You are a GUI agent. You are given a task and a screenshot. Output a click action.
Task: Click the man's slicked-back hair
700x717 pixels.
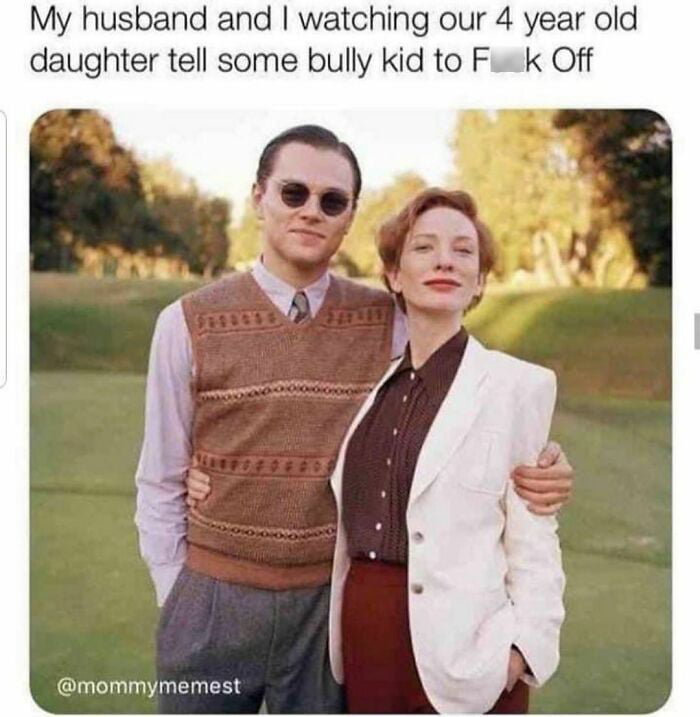click(x=309, y=149)
